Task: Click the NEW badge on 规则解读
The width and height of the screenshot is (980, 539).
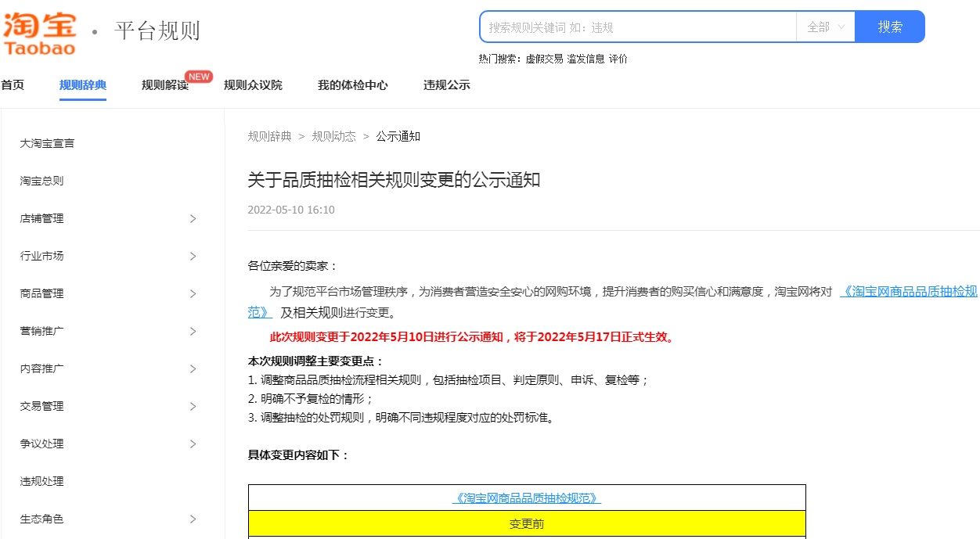Action: (x=199, y=77)
